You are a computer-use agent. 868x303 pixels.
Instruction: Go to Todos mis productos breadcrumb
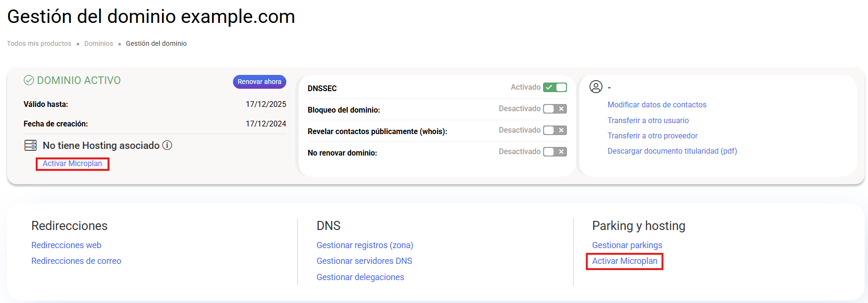point(39,43)
